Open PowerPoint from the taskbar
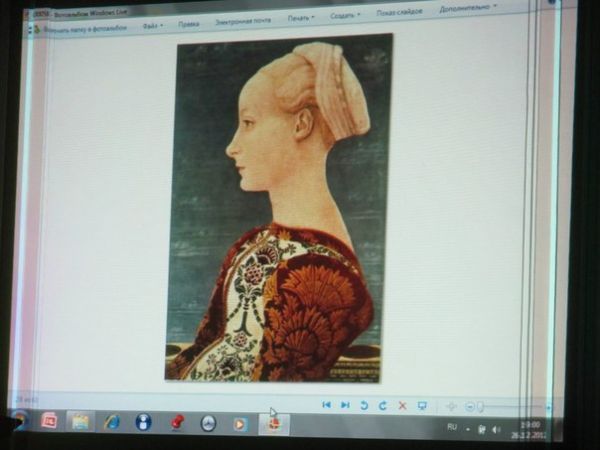 [x=49, y=421]
